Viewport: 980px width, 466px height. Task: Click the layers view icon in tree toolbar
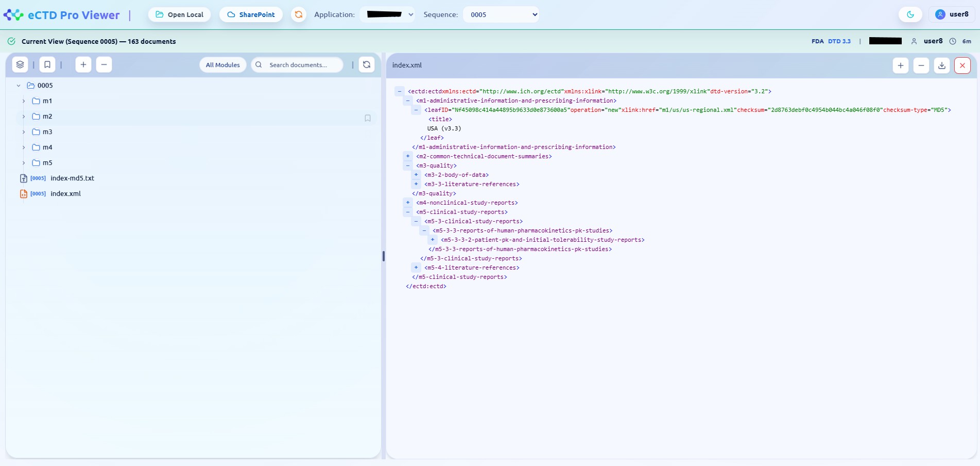point(20,64)
